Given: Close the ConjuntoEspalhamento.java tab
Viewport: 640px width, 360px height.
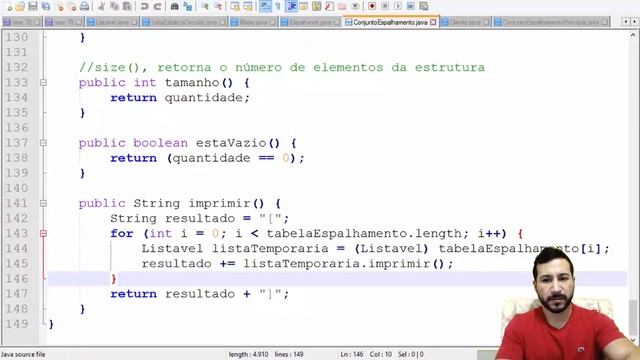Looking at the screenshot, I should [433, 22].
